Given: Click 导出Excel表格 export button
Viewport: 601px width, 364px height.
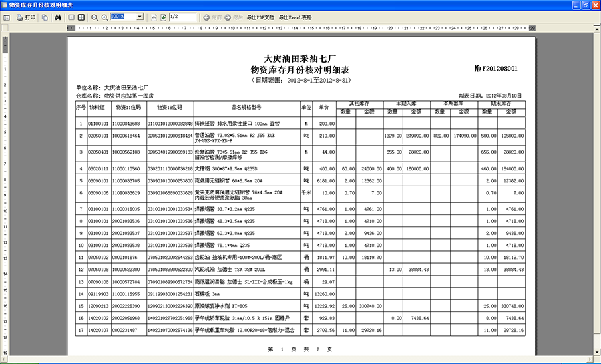Looking at the screenshot, I should pos(295,17).
